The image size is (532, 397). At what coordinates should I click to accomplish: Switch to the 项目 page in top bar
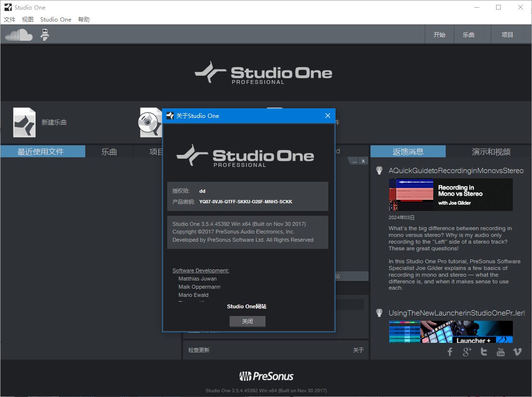tap(507, 35)
